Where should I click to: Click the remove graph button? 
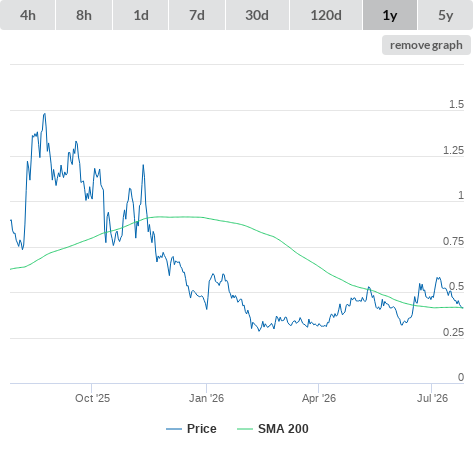pos(426,45)
